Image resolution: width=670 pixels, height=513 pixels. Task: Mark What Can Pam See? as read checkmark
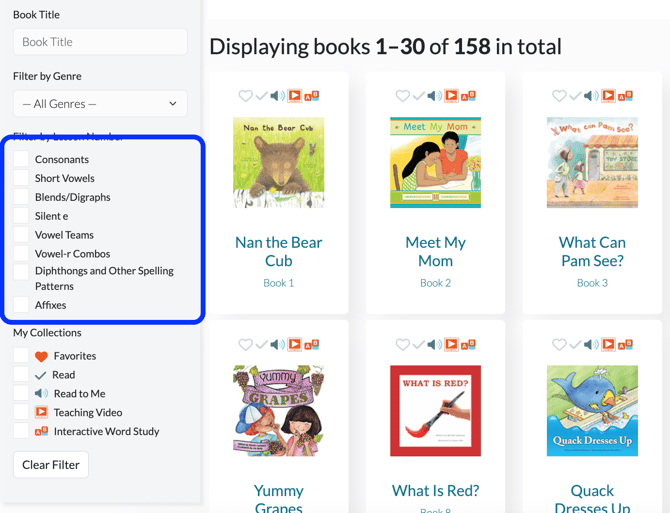[x=575, y=96]
